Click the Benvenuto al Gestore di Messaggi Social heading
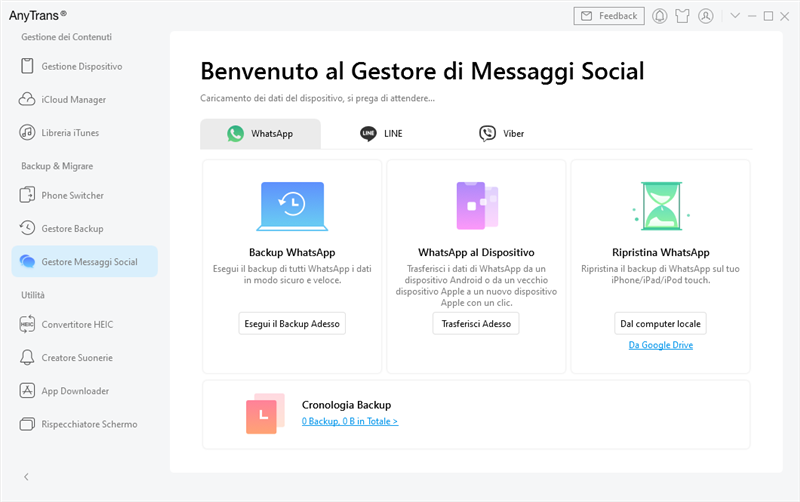 point(422,71)
